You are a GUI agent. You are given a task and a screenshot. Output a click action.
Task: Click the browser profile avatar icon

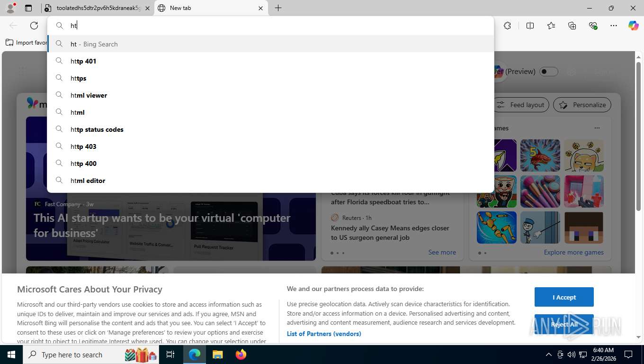pos(10,8)
